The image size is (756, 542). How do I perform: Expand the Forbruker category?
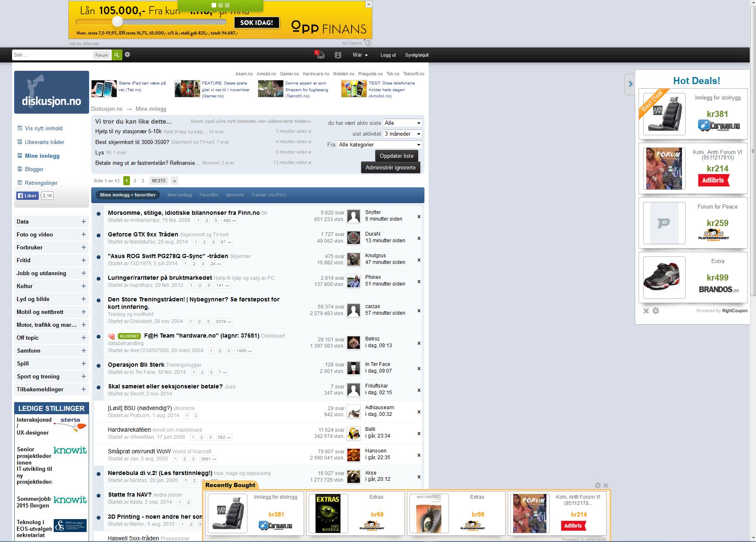tap(83, 248)
